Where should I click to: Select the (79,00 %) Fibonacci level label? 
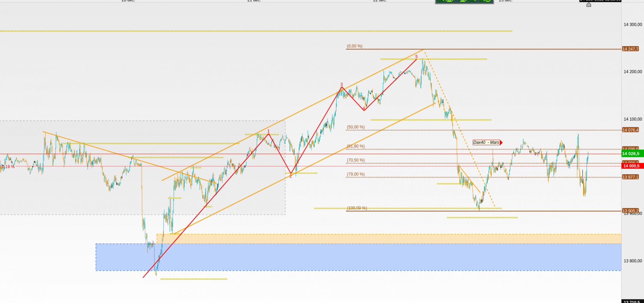click(x=356, y=174)
